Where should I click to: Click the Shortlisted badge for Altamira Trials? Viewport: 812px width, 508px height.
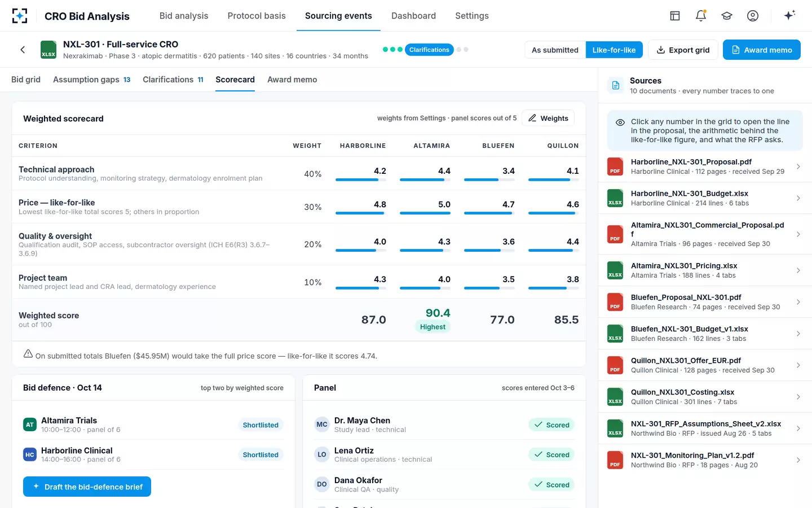pos(261,425)
